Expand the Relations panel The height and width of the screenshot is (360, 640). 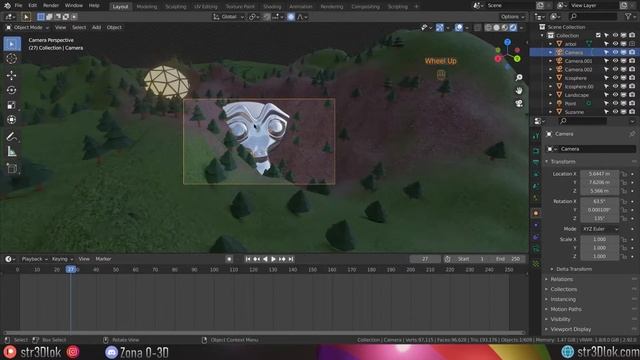[561, 279]
